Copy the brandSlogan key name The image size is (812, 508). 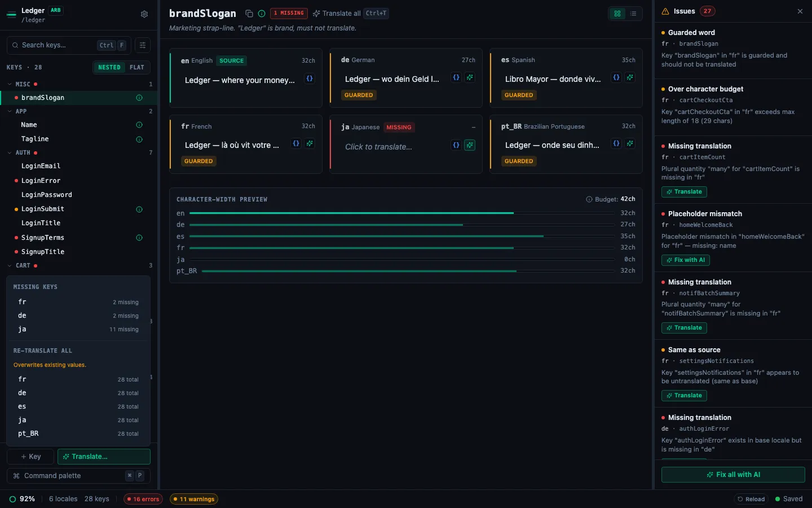tap(249, 14)
